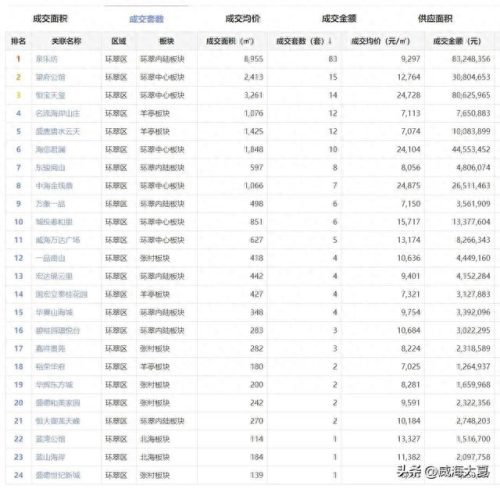Switch to the 成交金额 tab
This screenshot has height=489, width=500.
point(339,19)
